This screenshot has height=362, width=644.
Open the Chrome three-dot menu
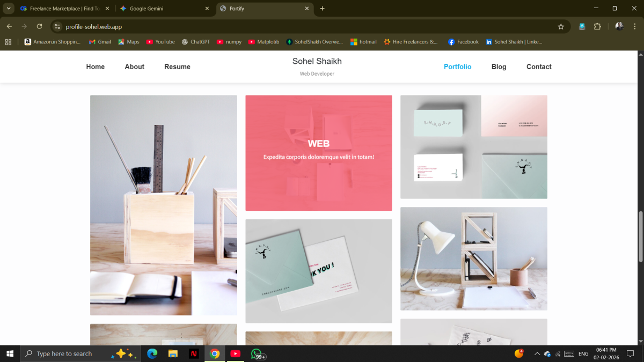click(635, 26)
